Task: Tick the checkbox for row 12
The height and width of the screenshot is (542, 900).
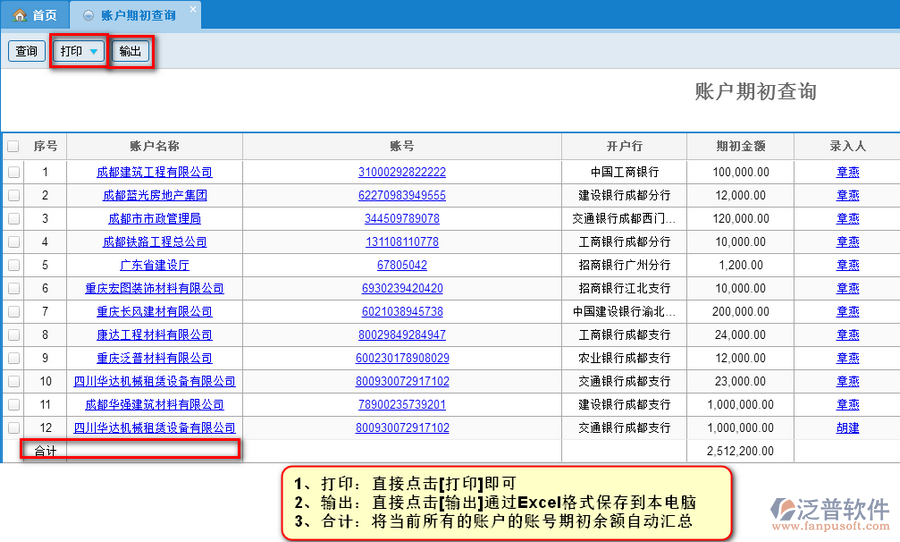Action: coord(13,428)
